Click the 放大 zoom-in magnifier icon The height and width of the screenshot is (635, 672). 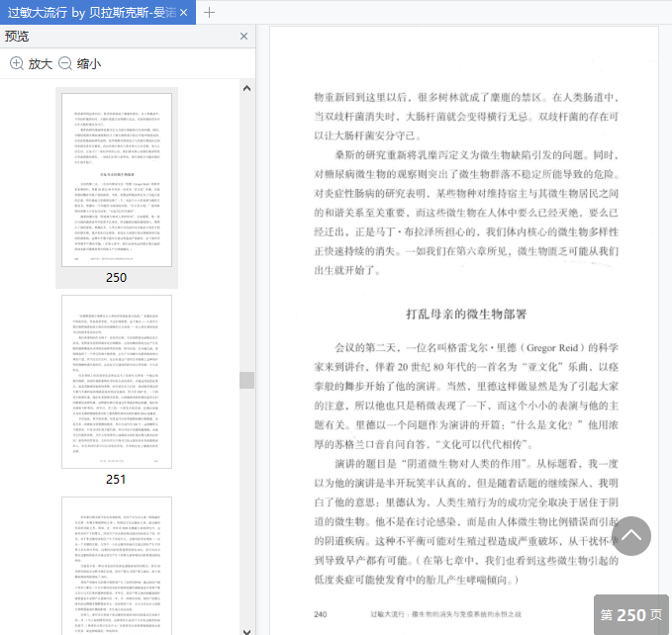pyautogui.click(x=17, y=63)
